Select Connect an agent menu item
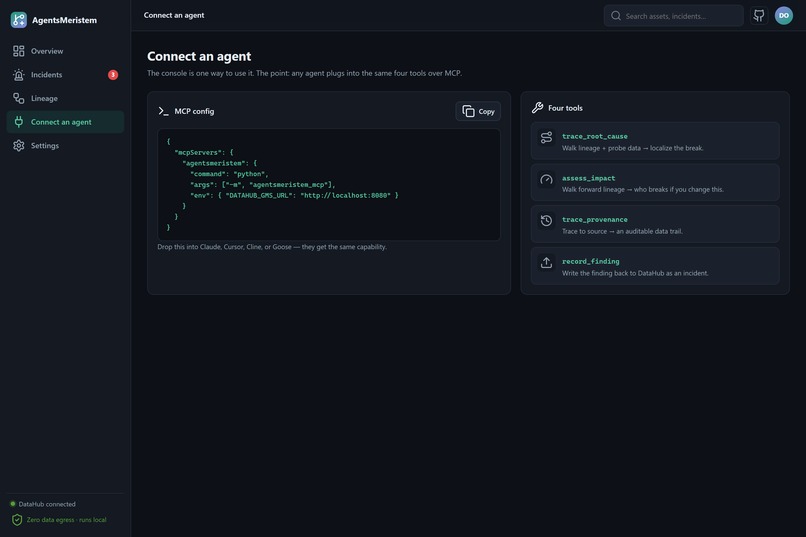 click(x=65, y=122)
